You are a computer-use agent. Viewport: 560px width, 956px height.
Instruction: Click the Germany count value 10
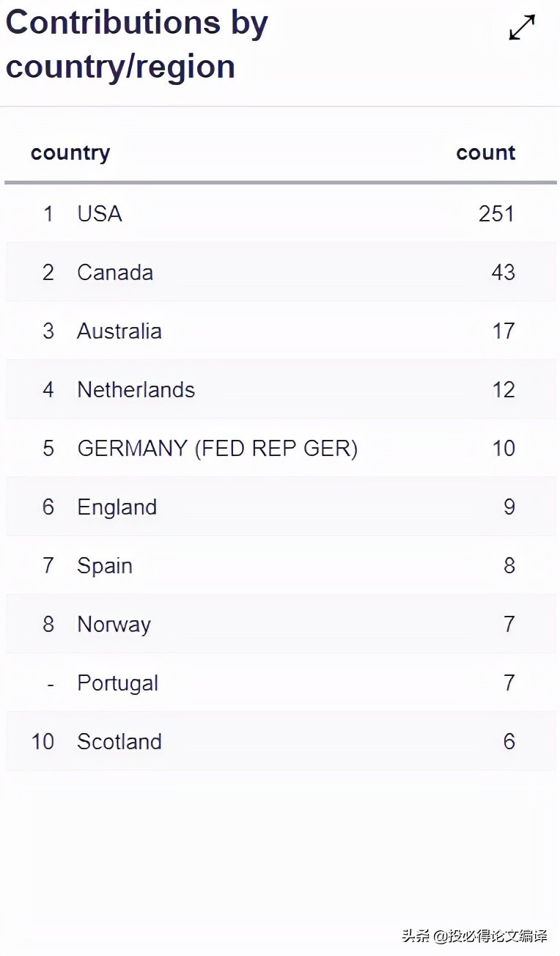504,448
